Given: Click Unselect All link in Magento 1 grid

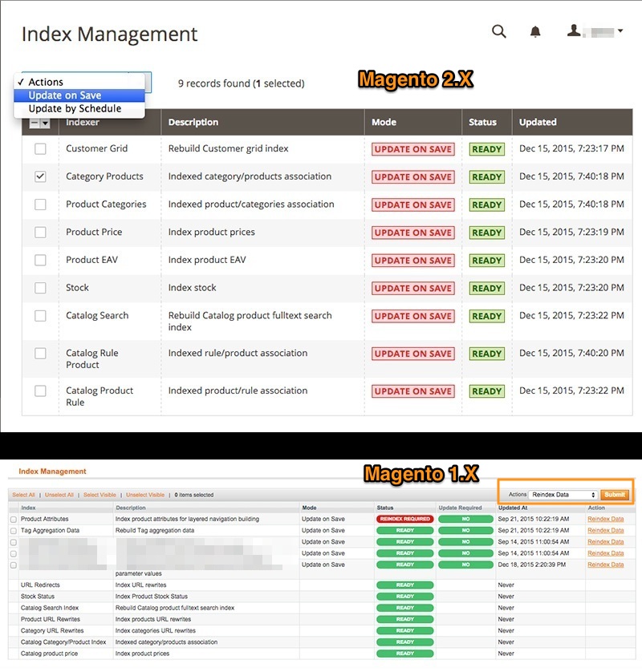Looking at the screenshot, I should 59,495.
